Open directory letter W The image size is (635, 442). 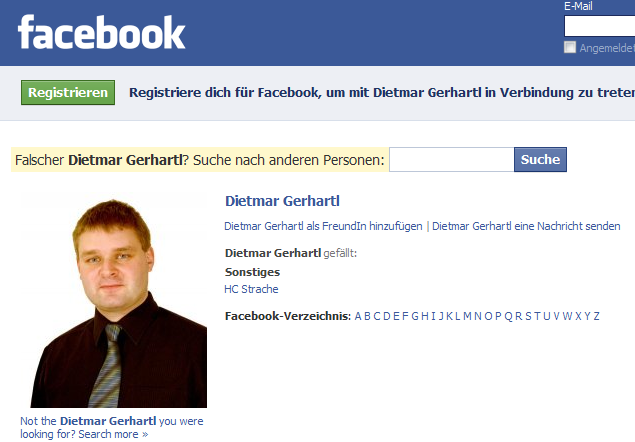pos(567,316)
